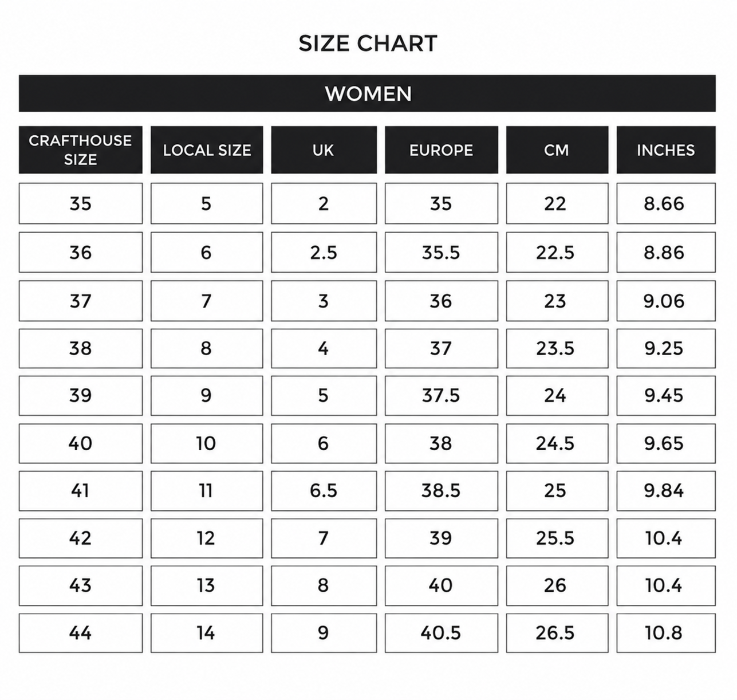Click the EUROPE column header

click(x=442, y=150)
